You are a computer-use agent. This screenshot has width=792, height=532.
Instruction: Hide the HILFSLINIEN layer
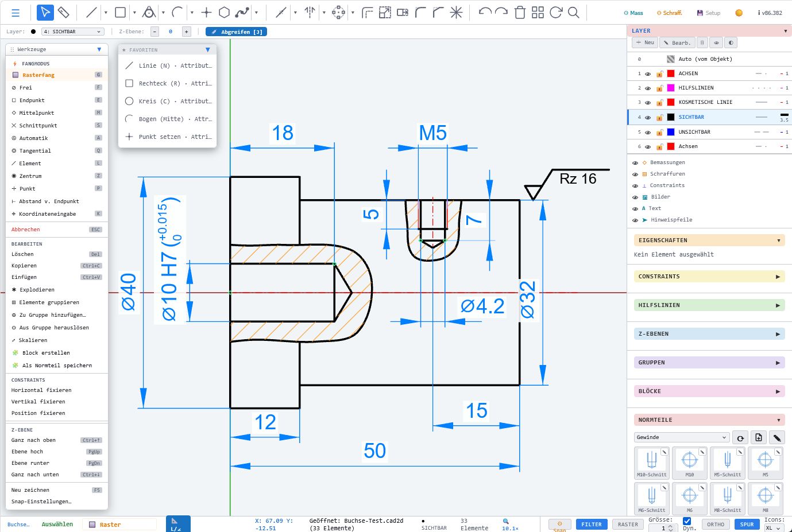648,88
